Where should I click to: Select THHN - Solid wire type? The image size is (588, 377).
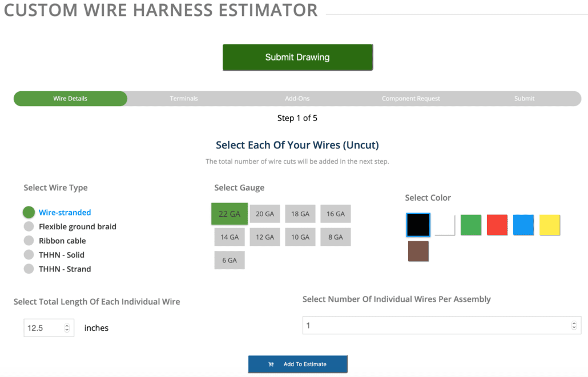tap(29, 255)
